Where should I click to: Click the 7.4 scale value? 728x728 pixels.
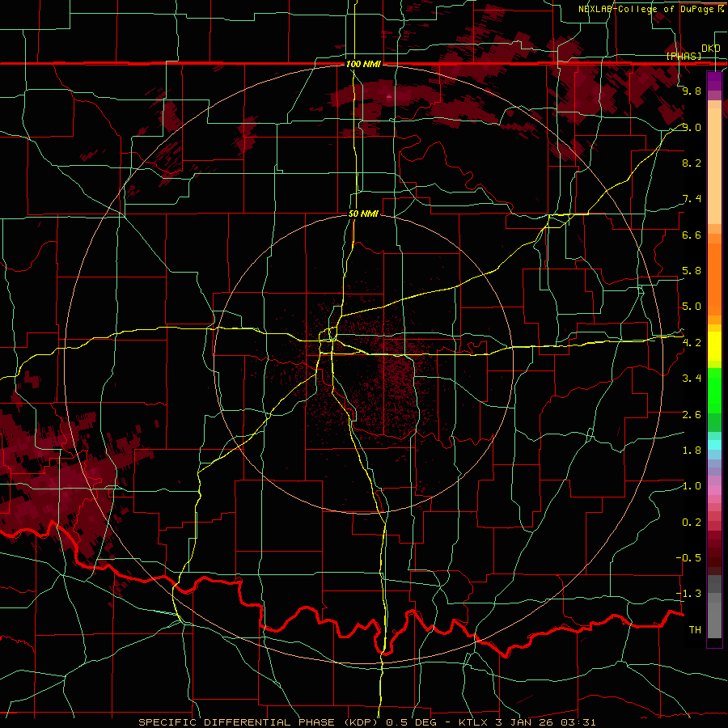692,199
